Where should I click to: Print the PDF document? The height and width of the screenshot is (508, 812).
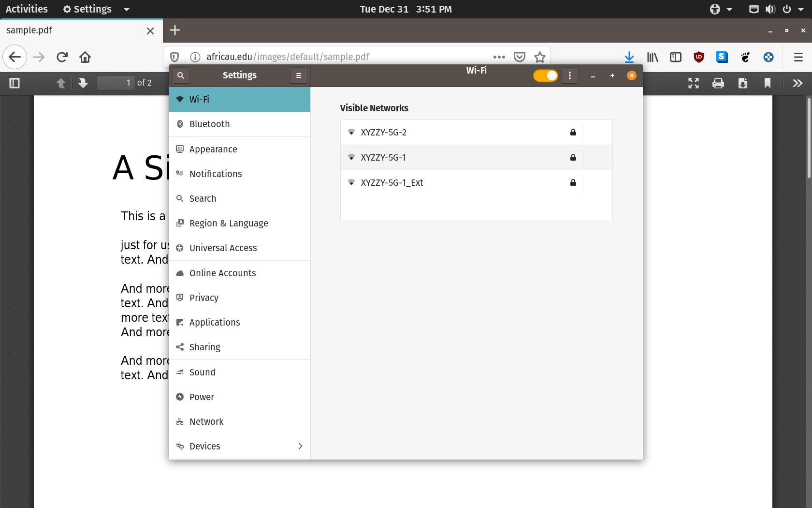click(x=718, y=83)
